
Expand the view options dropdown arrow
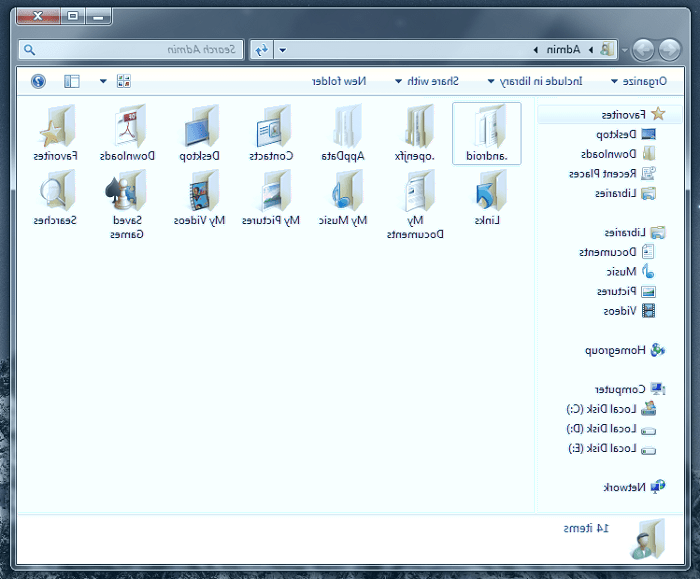(x=103, y=81)
